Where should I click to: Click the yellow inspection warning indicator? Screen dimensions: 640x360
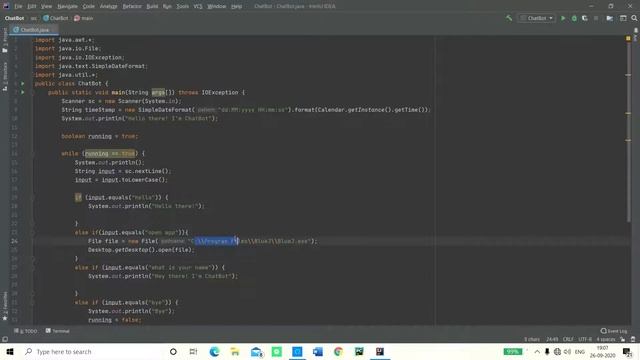tap(628, 38)
